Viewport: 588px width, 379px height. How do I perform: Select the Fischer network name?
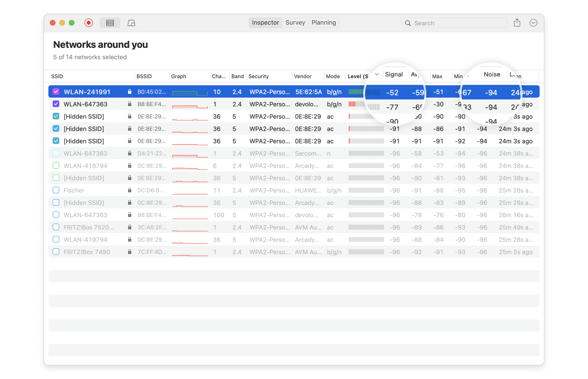(x=74, y=190)
